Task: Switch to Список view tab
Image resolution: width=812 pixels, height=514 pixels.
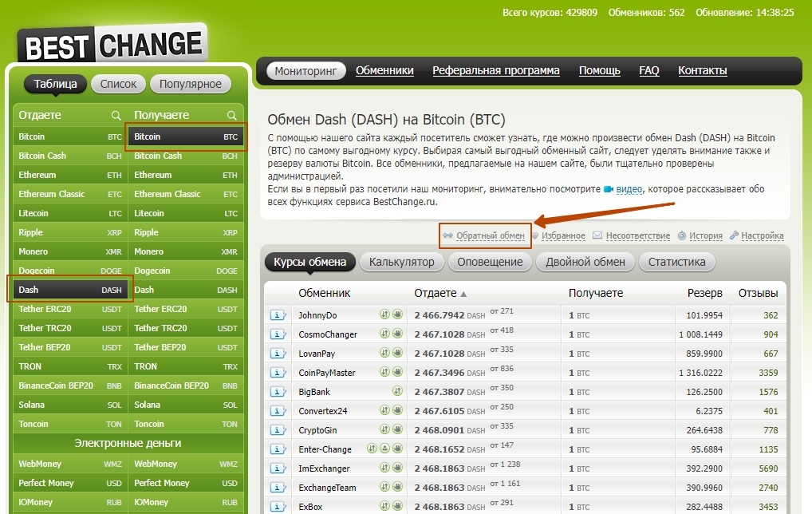Action: tap(118, 84)
